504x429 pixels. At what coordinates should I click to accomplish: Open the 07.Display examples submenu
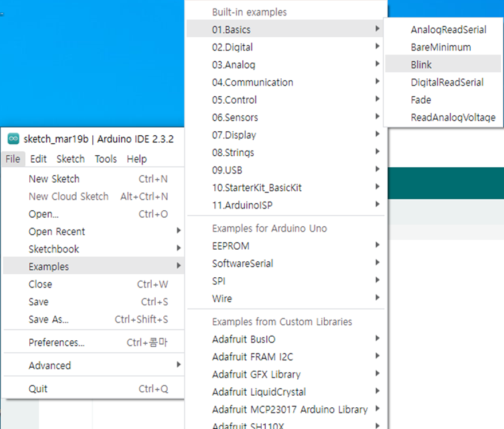286,135
